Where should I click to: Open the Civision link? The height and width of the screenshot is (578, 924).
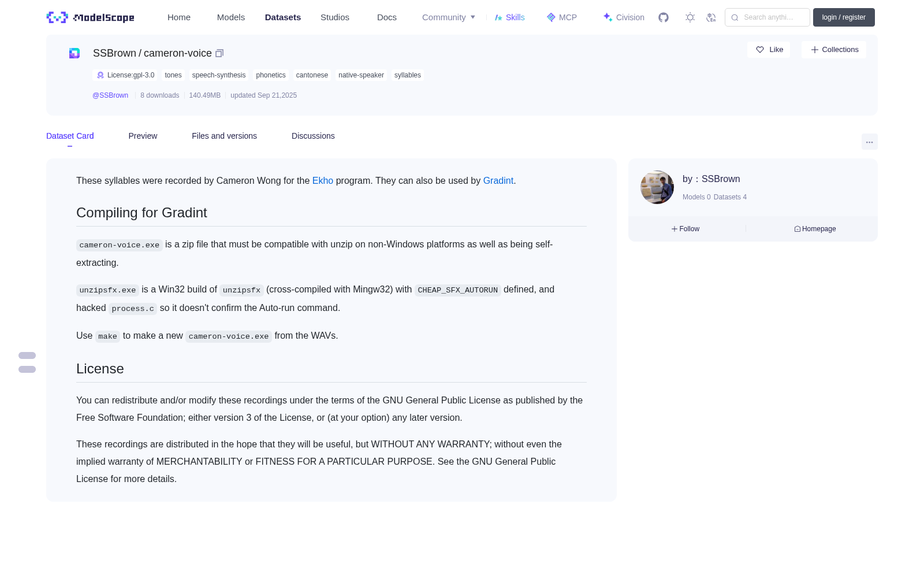(630, 17)
